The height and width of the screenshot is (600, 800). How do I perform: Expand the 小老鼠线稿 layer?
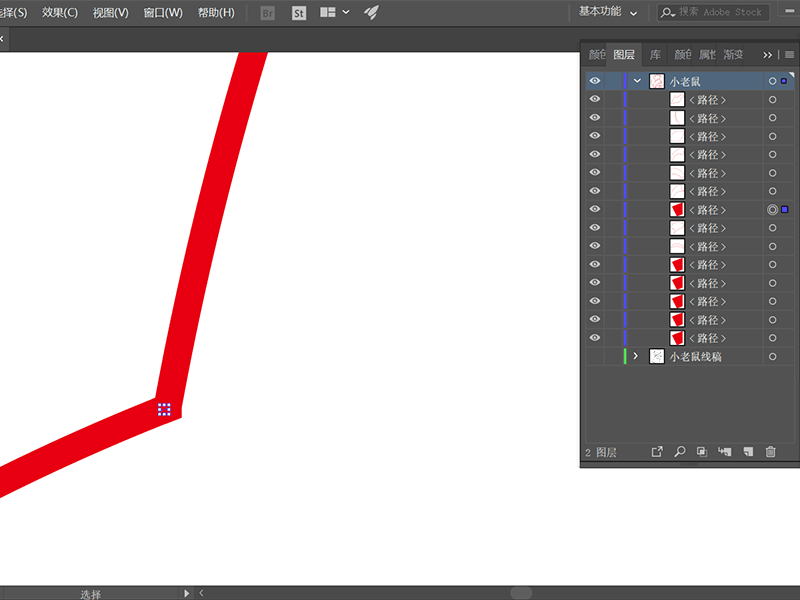[x=636, y=356]
